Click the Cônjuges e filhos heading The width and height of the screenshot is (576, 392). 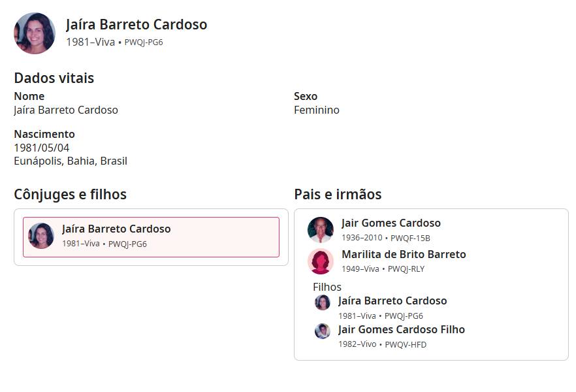click(x=71, y=194)
